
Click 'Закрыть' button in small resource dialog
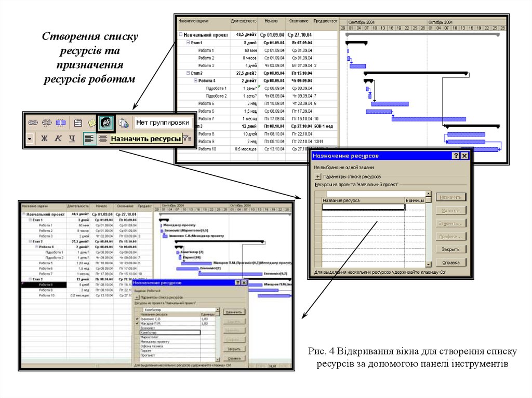(234, 349)
